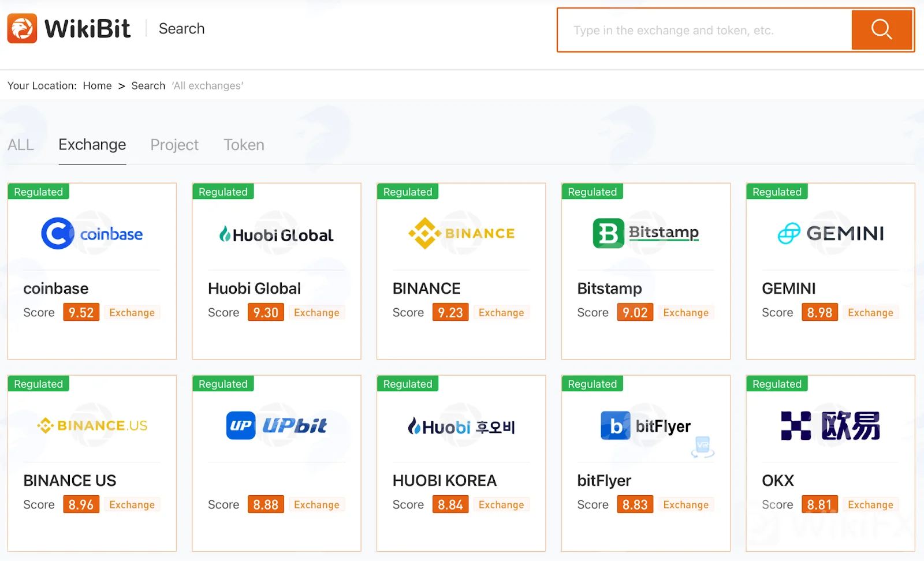The width and height of the screenshot is (924, 561).
Task: Open the Token tab
Action: (x=244, y=145)
